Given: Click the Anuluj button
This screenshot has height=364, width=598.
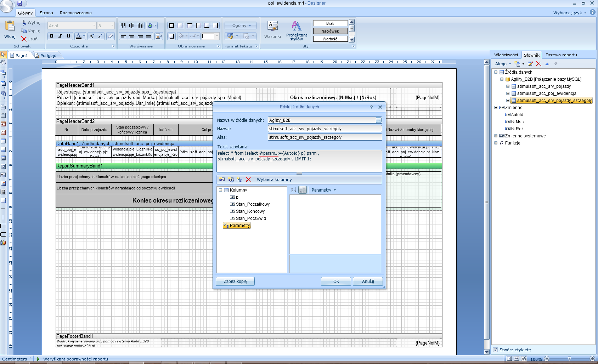Looking at the screenshot, I should coord(368,281).
